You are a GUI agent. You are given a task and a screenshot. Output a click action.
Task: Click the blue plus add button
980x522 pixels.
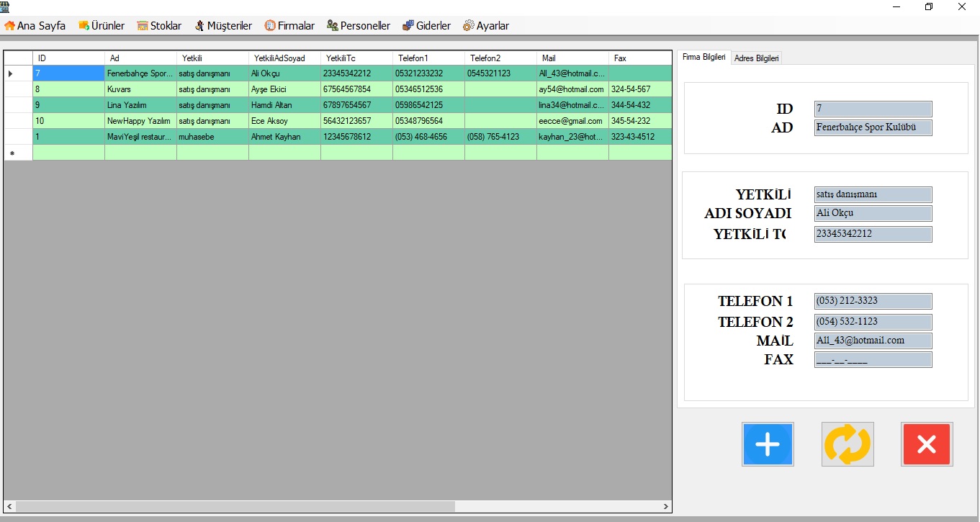point(768,444)
